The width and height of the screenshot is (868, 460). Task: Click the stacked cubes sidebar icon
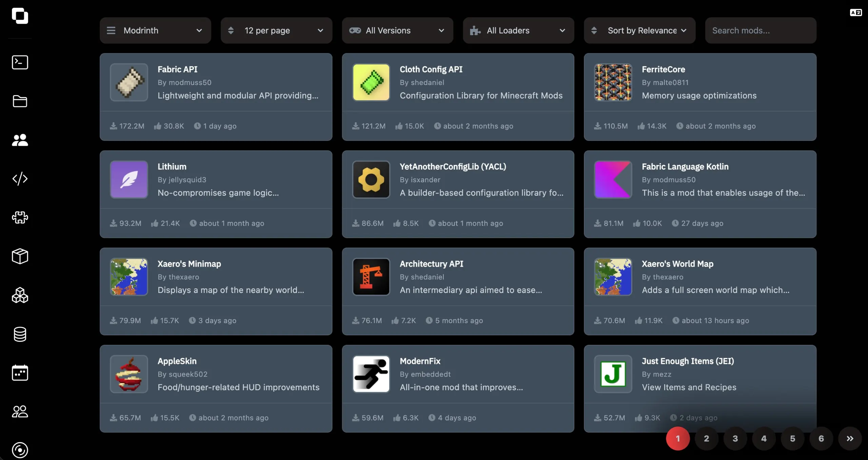(20, 295)
